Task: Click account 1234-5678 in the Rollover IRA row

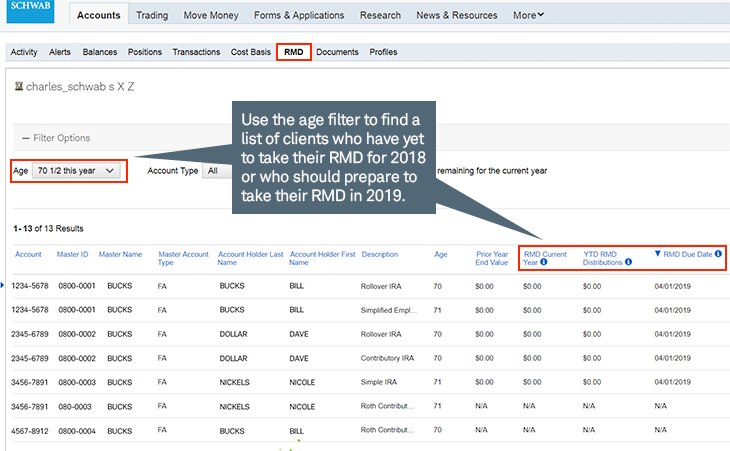Action: tap(30, 286)
